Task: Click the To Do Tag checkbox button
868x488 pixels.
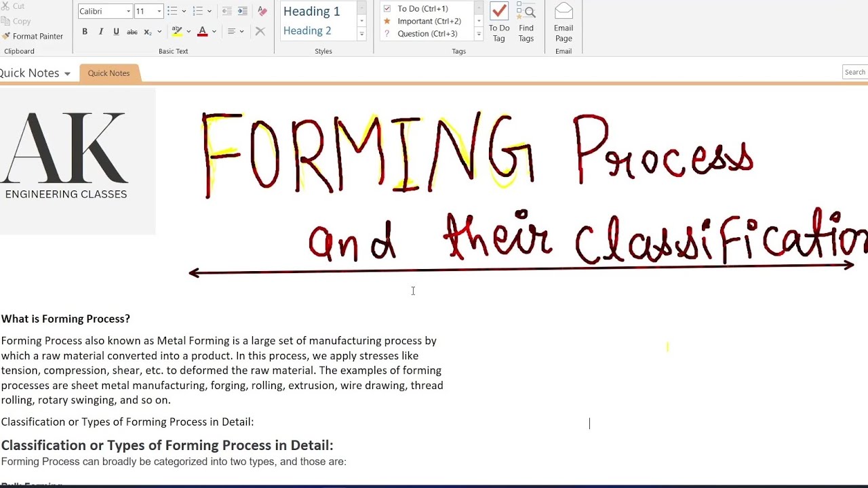Action: (499, 22)
